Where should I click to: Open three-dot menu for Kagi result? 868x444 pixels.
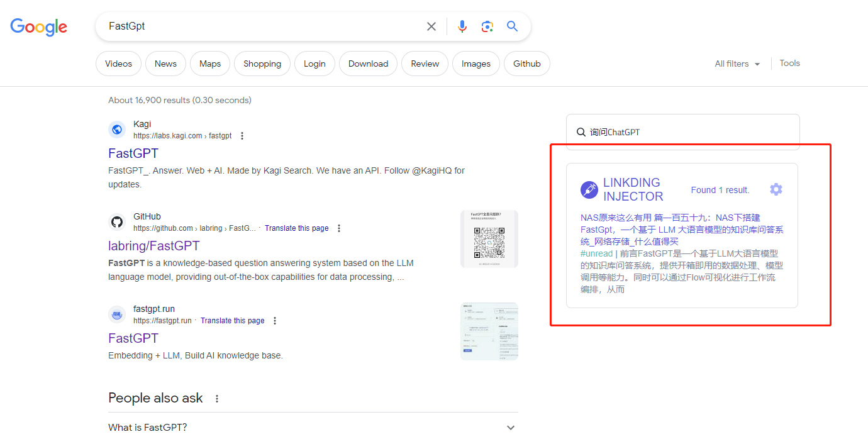(x=242, y=136)
